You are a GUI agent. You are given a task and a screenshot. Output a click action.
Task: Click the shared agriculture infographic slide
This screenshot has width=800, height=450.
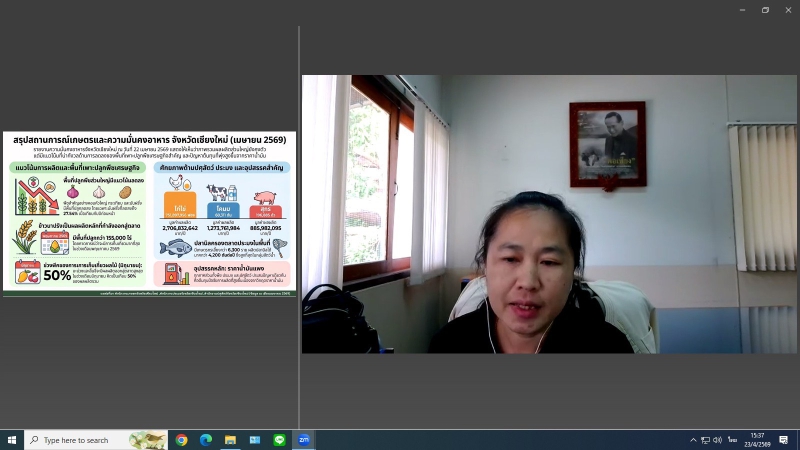pos(149,213)
